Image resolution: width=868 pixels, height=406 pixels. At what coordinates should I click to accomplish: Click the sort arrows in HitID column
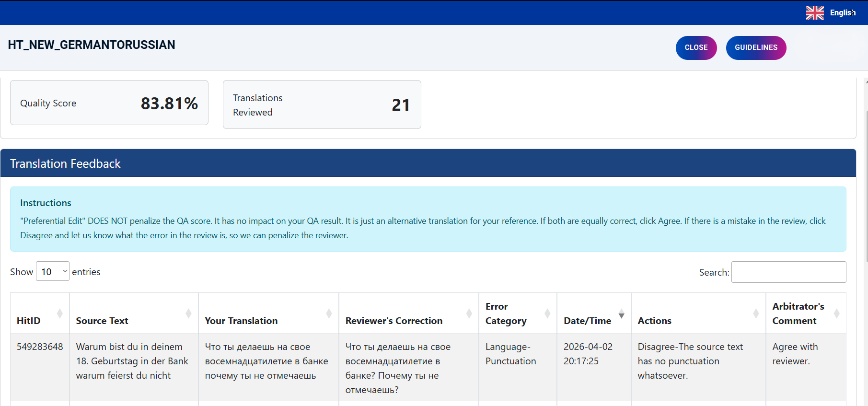click(60, 313)
